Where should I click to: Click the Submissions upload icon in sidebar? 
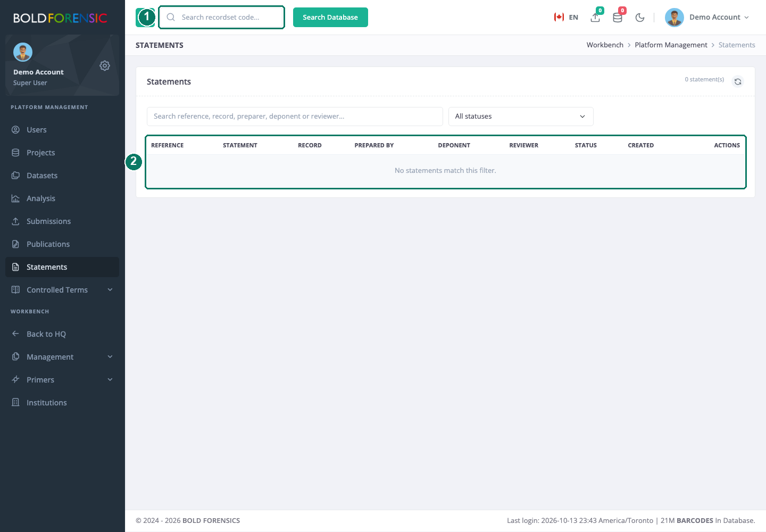(x=16, y=221)
